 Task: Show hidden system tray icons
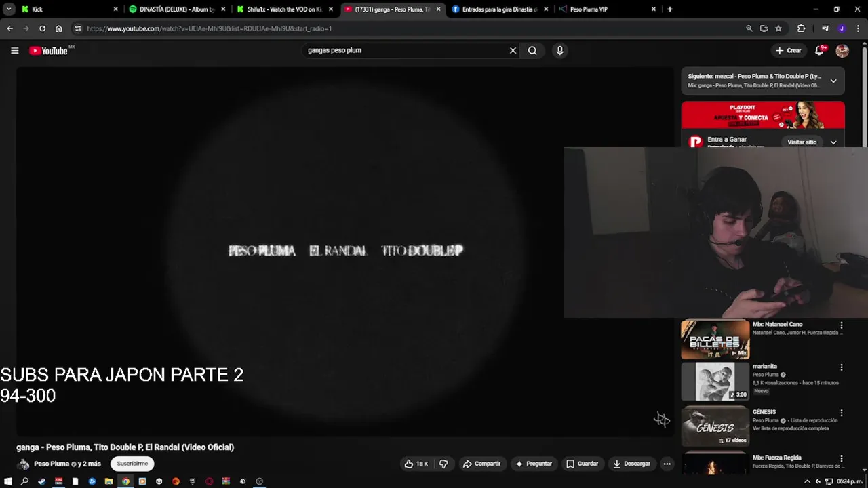[807, 481]
